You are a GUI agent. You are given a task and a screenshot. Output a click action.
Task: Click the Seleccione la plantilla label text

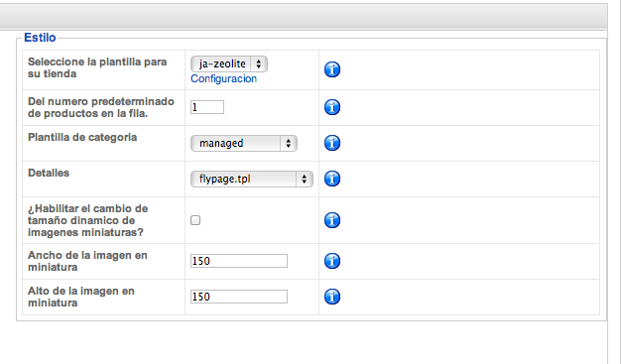pyautogui.click(x=97, y=67)
